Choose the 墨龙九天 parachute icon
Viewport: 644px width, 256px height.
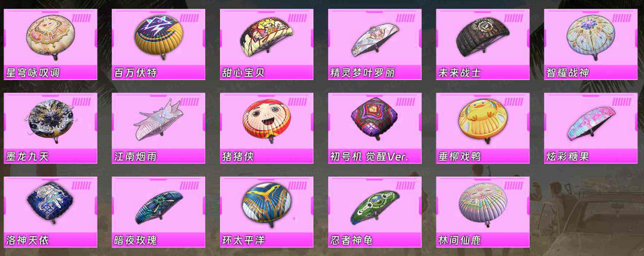coord(51,128)
